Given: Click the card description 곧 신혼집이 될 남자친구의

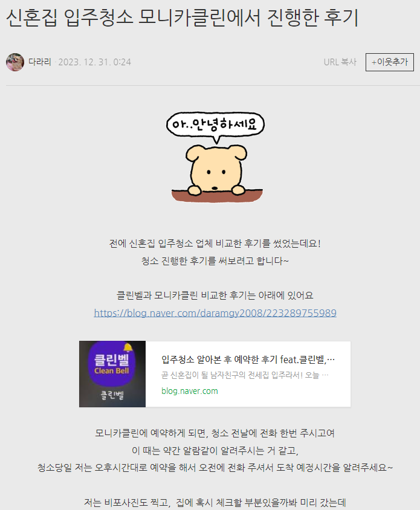Looking at the screenshot, I should (x=245, y=375).
